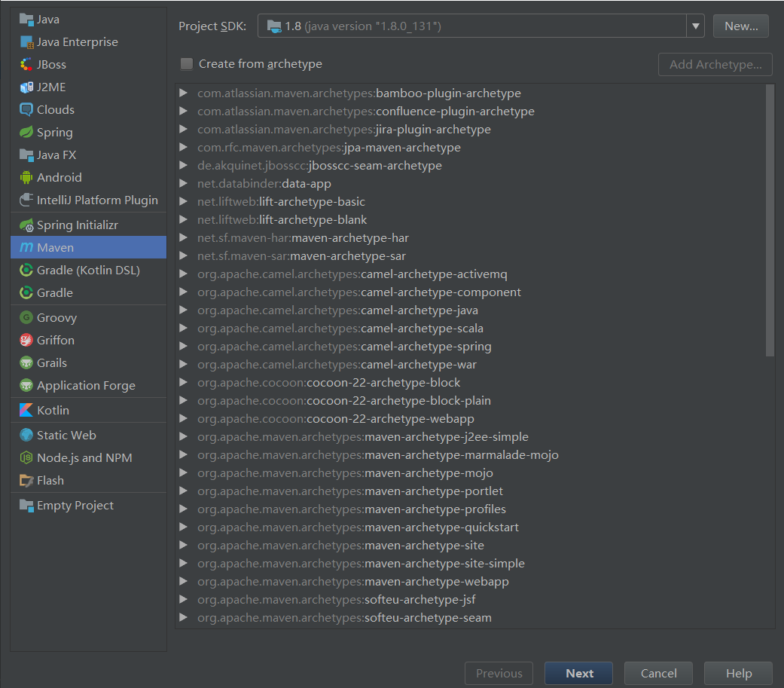784x688 pixels.
Task: Select cocoon-22-archetype-webapp entry
Action: click(x=336, y=419)
